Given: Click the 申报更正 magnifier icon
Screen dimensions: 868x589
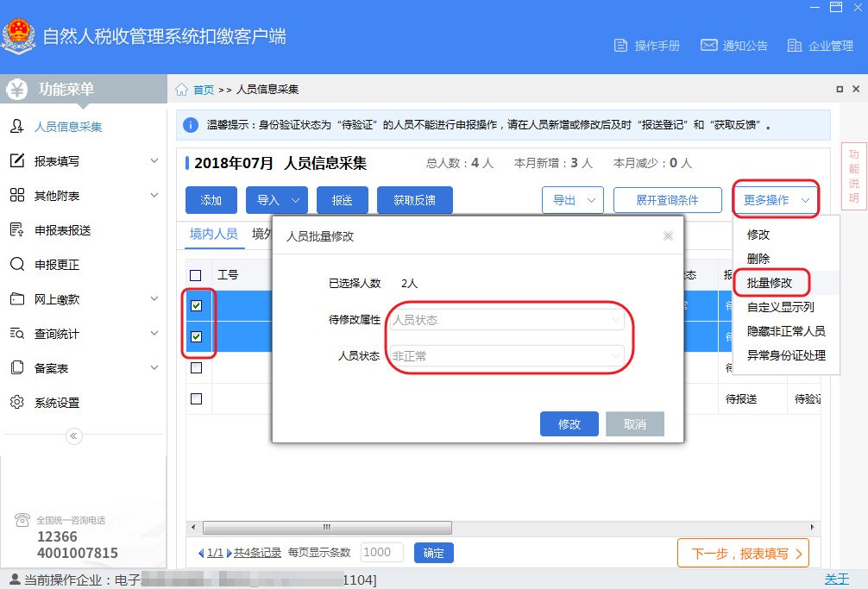Looking at the screenshot, I should (17, 265).
